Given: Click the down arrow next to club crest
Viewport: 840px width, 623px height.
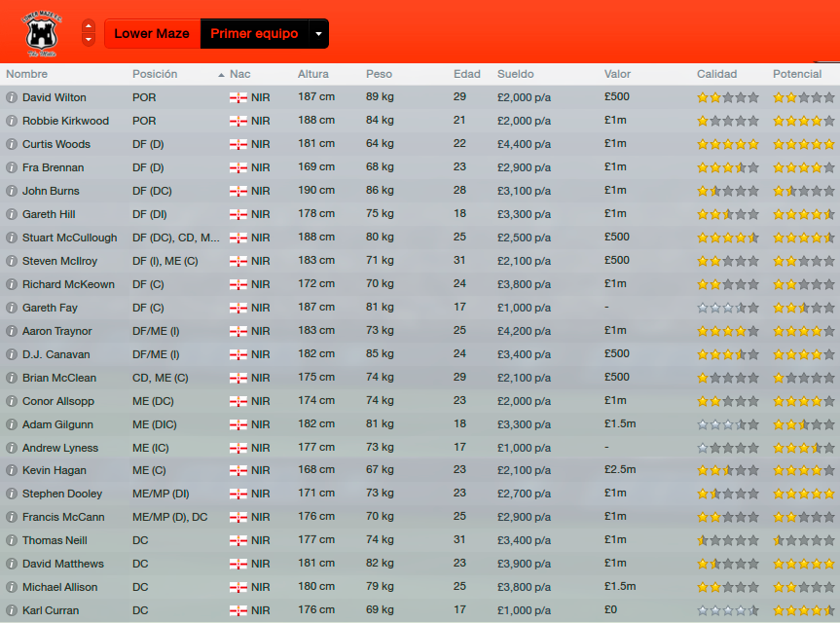Looking at the screenshot, I should pos(89,40).
